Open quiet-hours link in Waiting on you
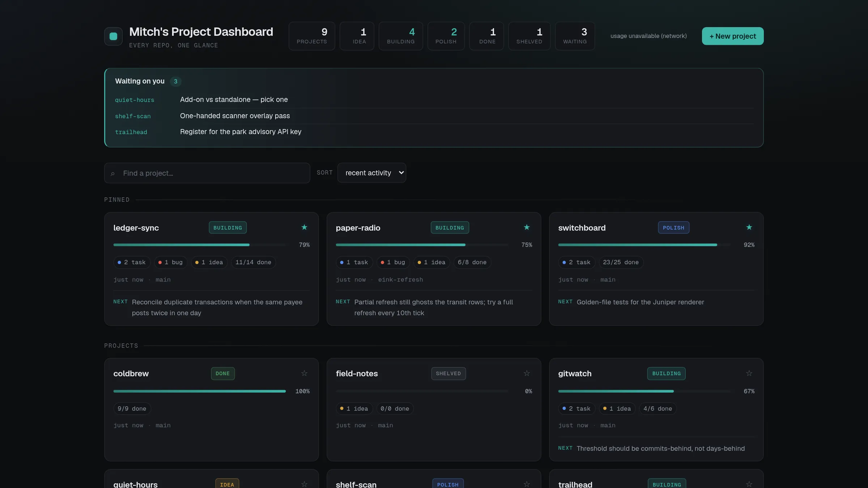 pos(135,100)
